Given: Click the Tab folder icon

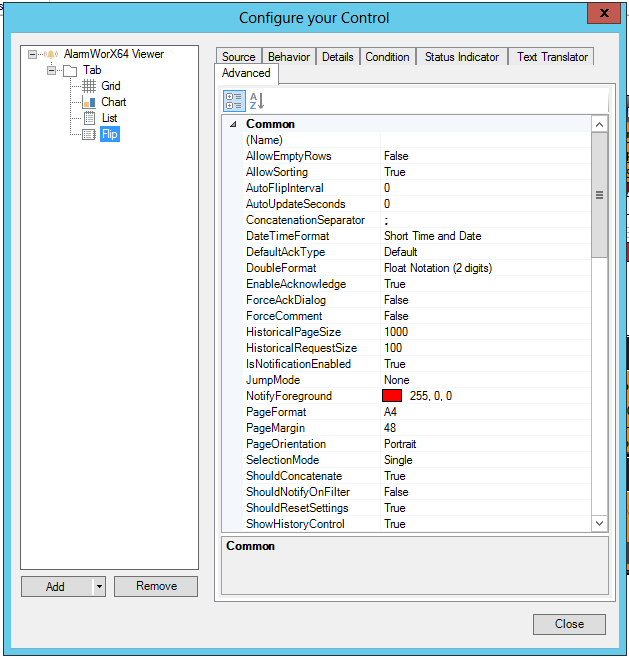Looking at the screenshot, I should coord(69,70).
